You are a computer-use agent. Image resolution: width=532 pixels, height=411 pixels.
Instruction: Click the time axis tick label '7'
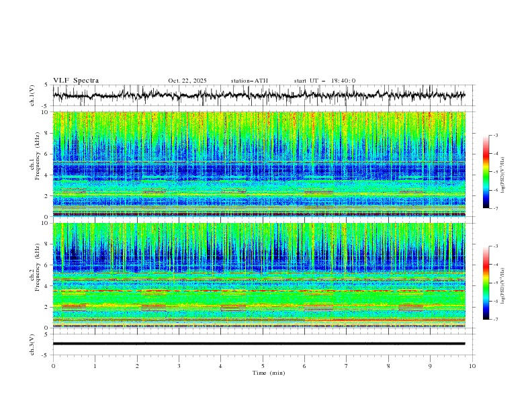(347, 366)
